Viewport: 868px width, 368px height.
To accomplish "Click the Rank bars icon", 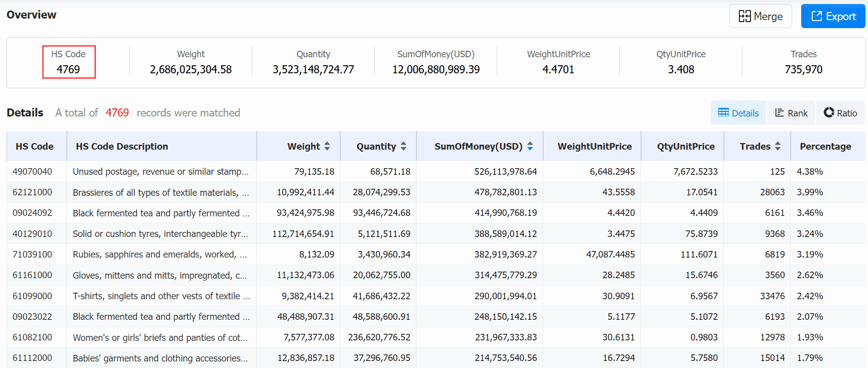I will pyautogui.click(x=780, y=112).
